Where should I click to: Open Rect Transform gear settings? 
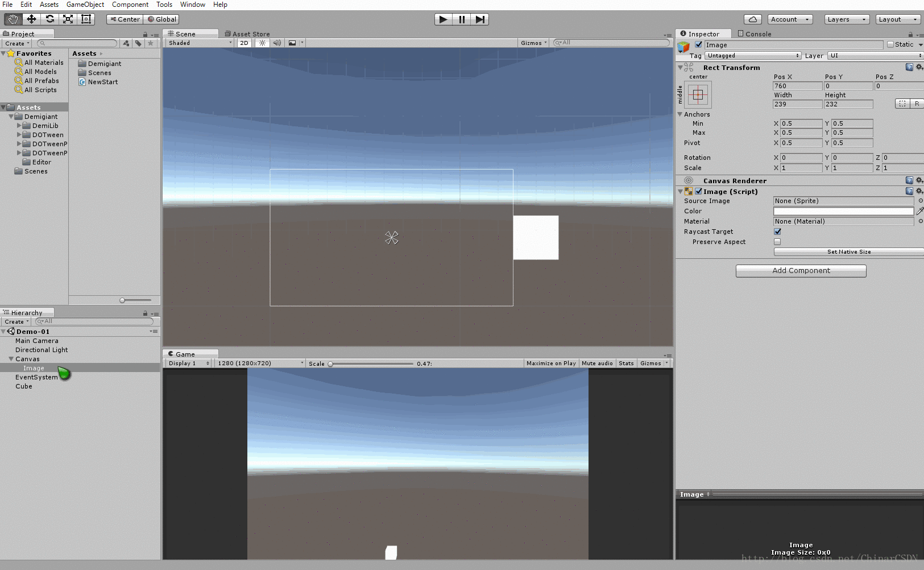point(919,67)
